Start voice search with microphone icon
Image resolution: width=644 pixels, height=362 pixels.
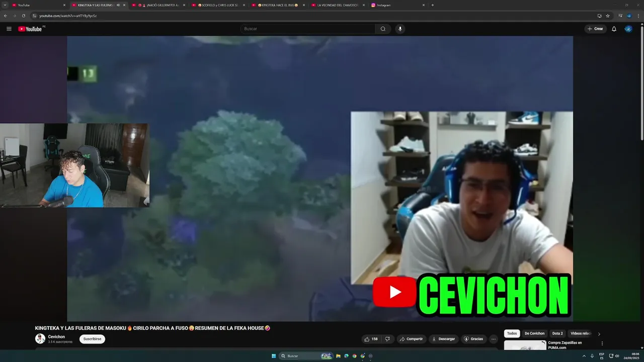click(400, 29)
